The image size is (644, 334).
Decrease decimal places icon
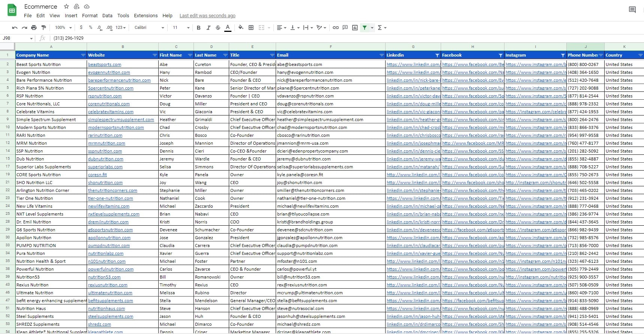[99, 27]
